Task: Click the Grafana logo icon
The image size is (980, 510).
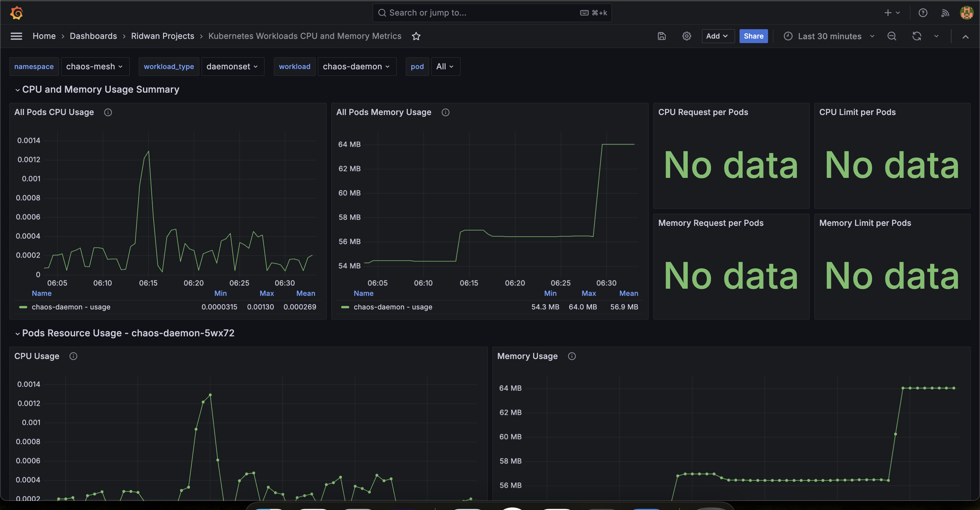Action: [16, 13]
